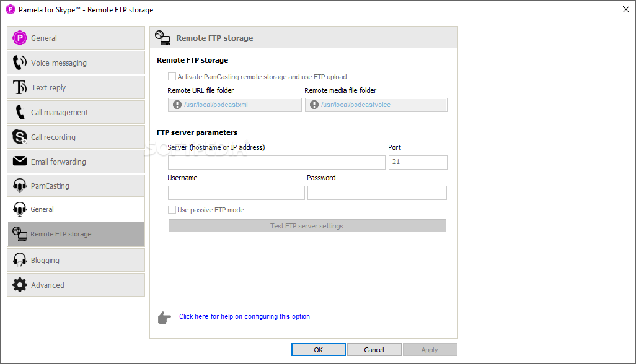Click the pointing hand help icon
The image size is (636, 364).
pyautogui.click(x=164, y=318)
